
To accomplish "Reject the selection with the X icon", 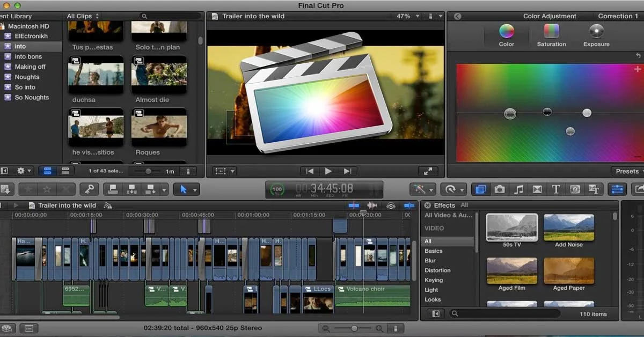I will point(66,189).
